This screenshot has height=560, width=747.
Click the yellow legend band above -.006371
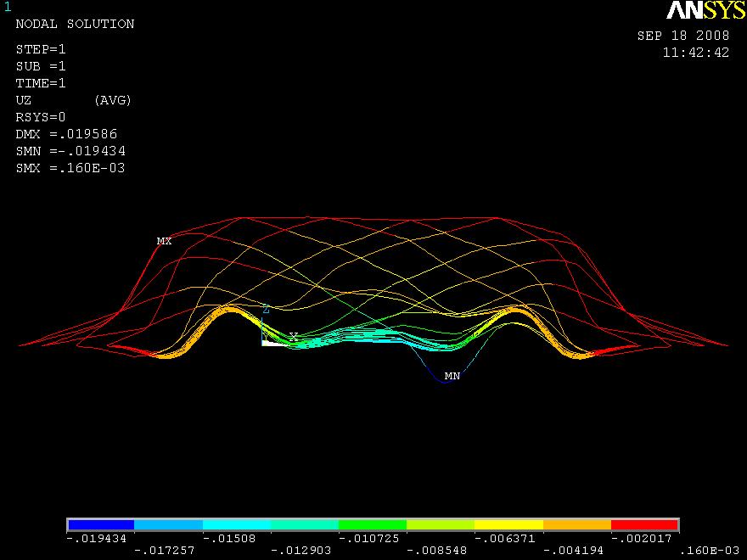508,524
